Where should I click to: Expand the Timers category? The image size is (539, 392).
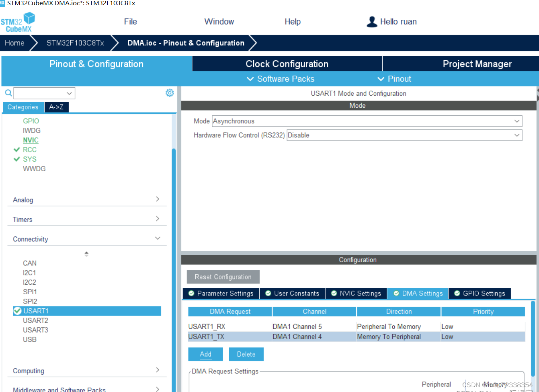[x=87, y=220]
